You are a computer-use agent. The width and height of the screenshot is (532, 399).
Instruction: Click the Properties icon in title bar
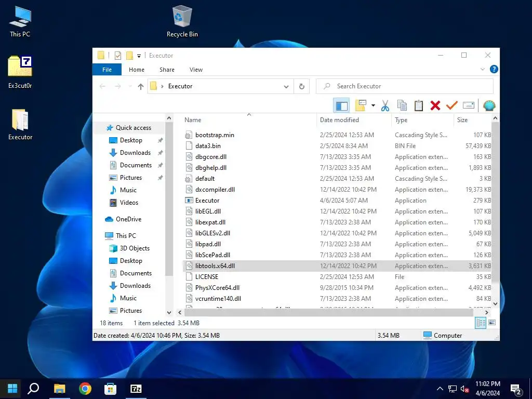tap(118, 55)
